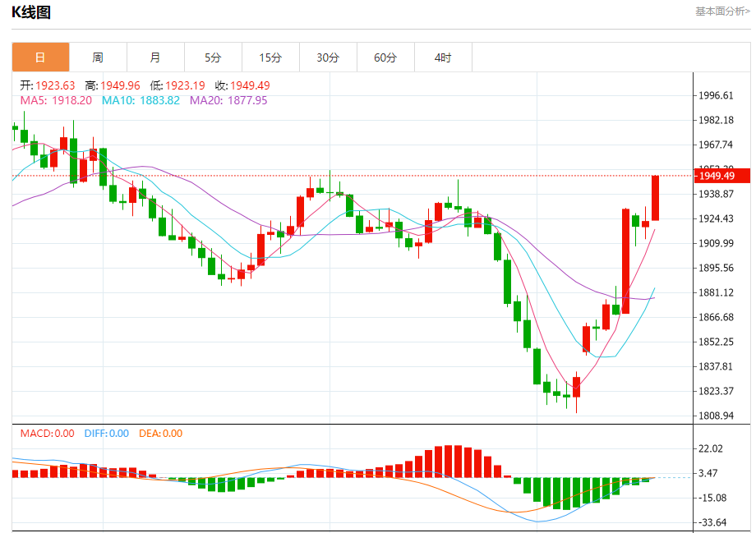Click the 1996.61 price axis label
Screen dimensions: 756x533
pos(716,95)
